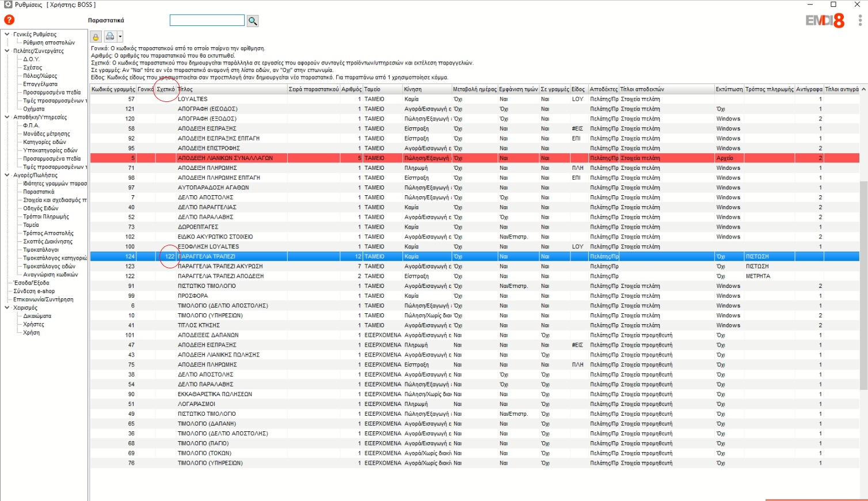Open Φ.Π.Α. settings in the tree
This screenshot has width=868, height=501.
pyautogui.click(x=31, y=126)
